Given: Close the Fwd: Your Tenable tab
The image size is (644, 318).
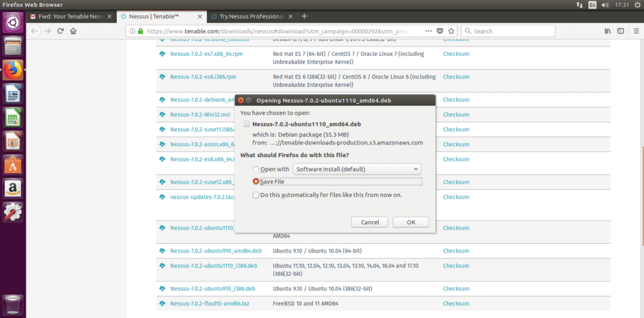Looking at the screenshot, I should pos(109,16).
